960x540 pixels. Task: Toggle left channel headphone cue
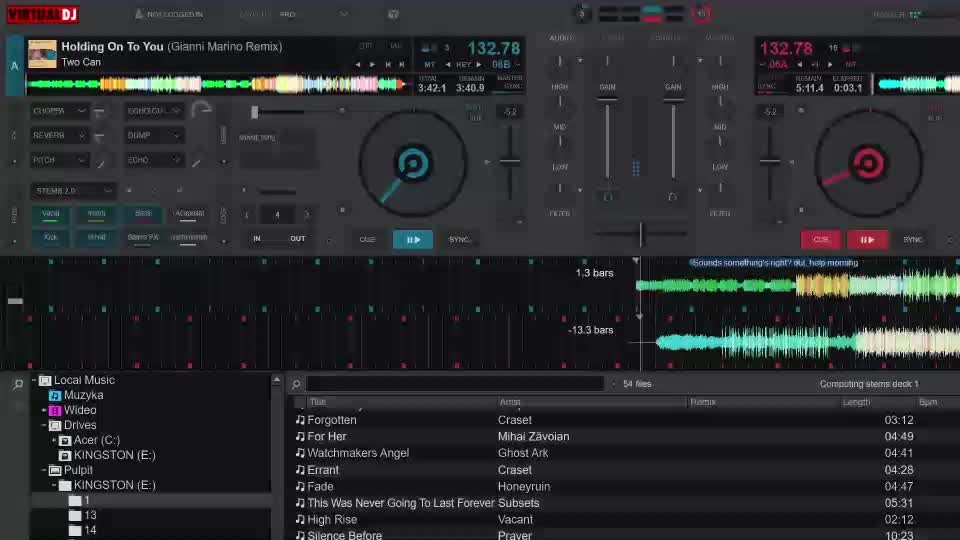coord(608,197)
